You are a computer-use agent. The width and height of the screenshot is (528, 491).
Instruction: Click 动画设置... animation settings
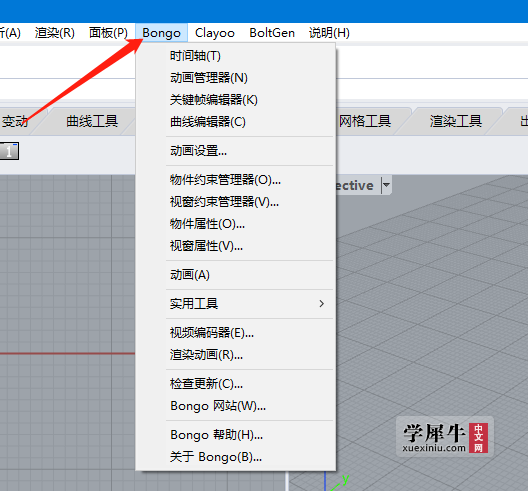coord(236,151)
